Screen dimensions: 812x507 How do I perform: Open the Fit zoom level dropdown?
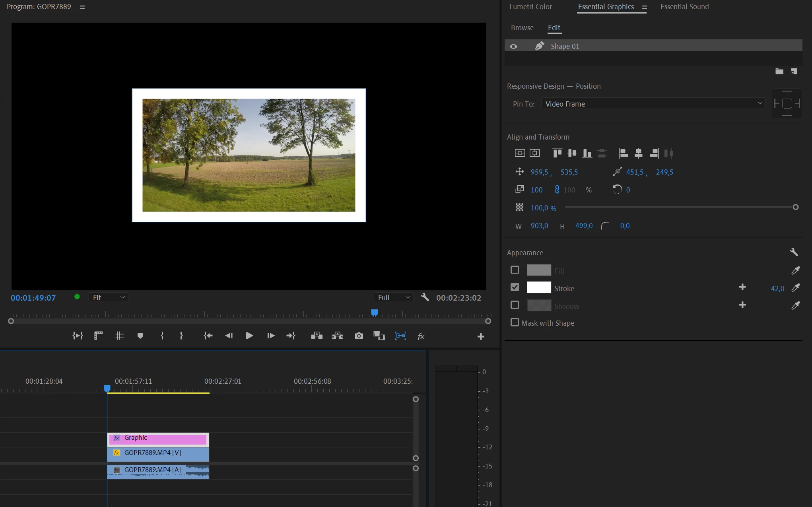coord(108,297)
